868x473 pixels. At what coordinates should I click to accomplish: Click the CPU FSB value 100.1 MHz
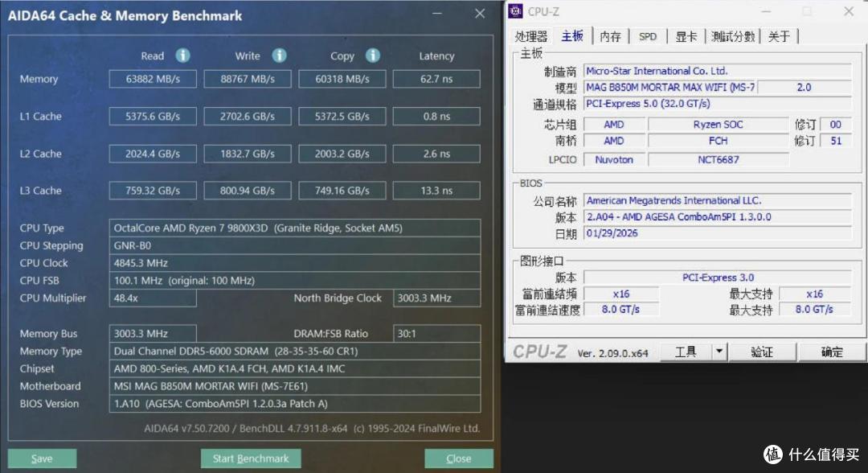(x=295, y=280)
